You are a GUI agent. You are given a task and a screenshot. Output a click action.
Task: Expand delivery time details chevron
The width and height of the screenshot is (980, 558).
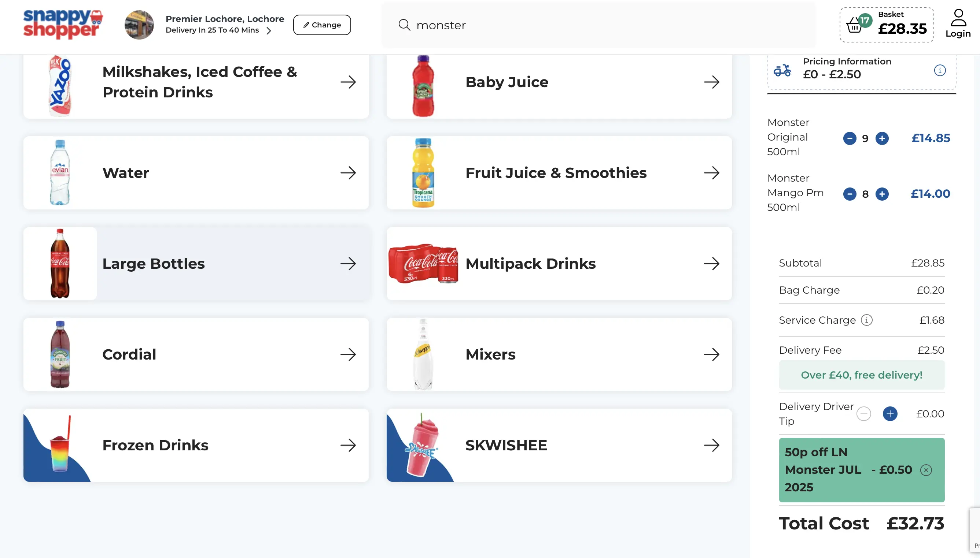point(269,30)
